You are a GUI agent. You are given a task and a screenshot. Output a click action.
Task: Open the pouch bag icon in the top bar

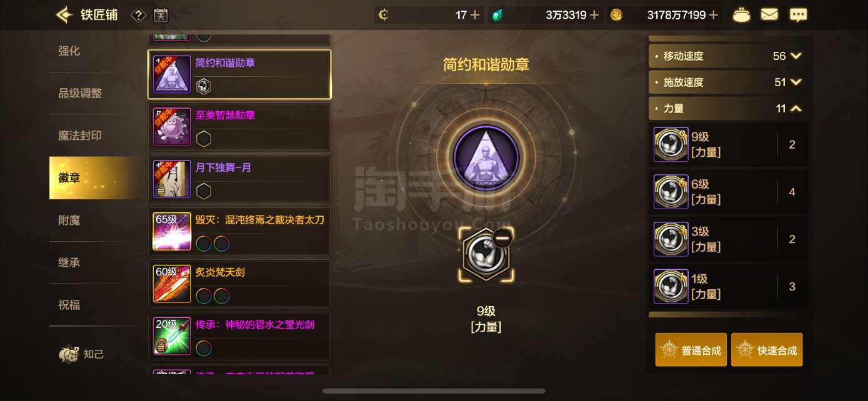click(741, 15)
